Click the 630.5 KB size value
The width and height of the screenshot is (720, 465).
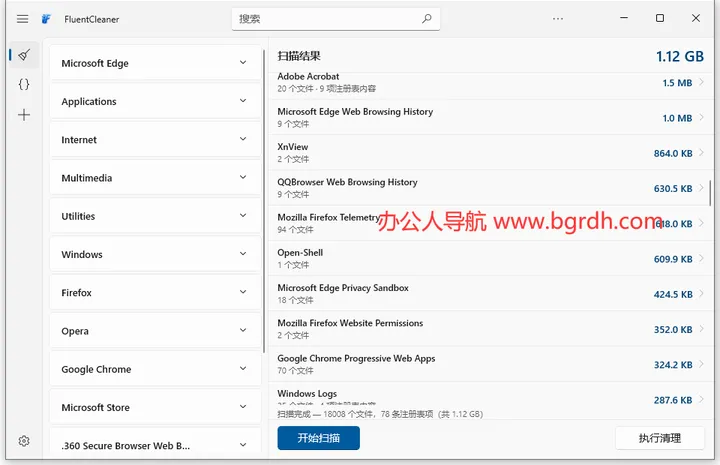point(673,189)
